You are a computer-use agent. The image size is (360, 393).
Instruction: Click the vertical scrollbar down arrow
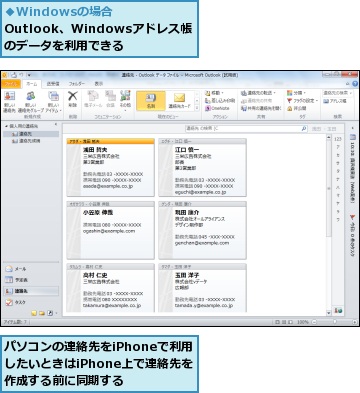tap(329, 313)
